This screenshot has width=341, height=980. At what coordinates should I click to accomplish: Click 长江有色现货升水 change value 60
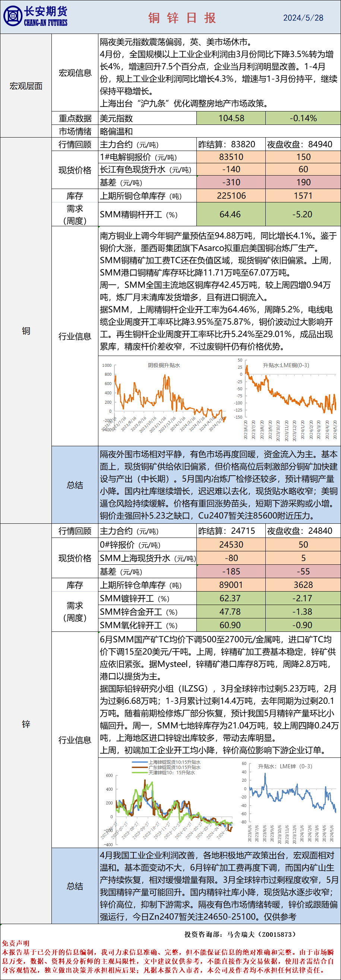tap(303, 169)
